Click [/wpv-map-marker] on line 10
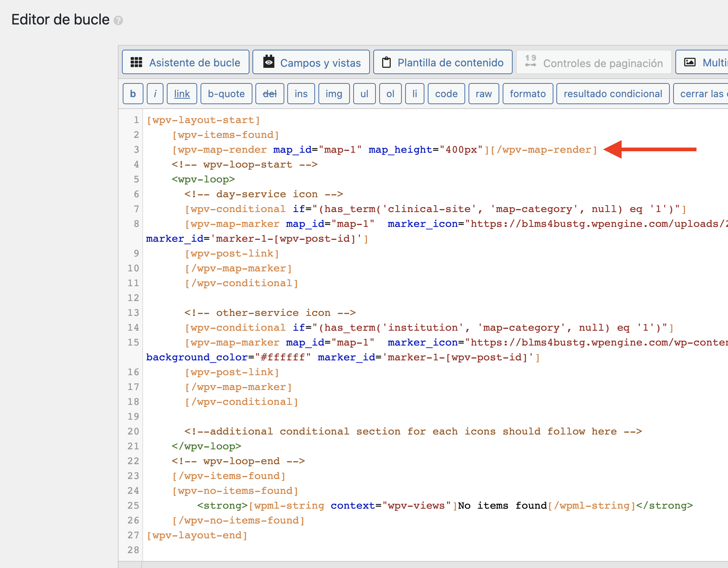 [238, 268]
